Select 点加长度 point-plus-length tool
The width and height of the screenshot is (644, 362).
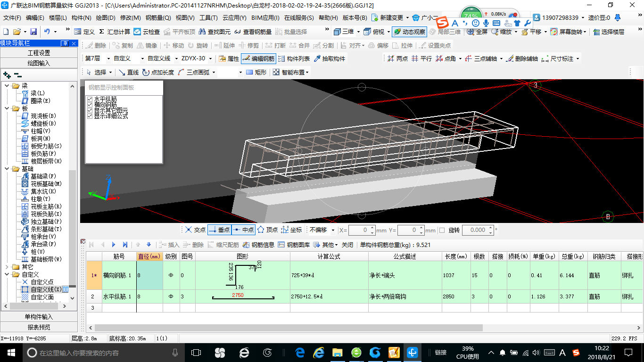[158, 72]
